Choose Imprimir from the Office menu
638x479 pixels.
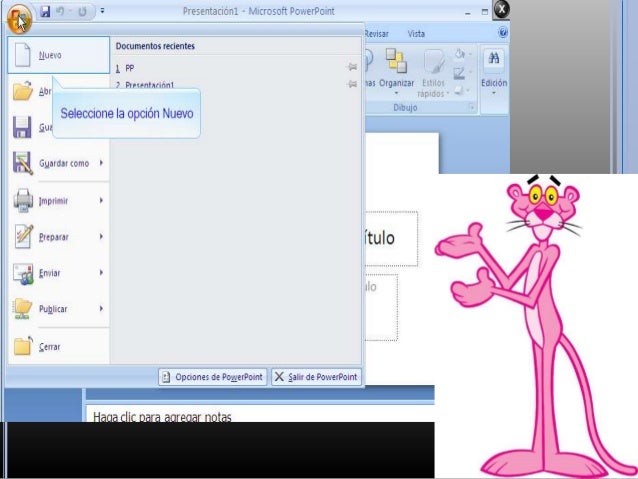pyautogui.click(x=59, y=201)
